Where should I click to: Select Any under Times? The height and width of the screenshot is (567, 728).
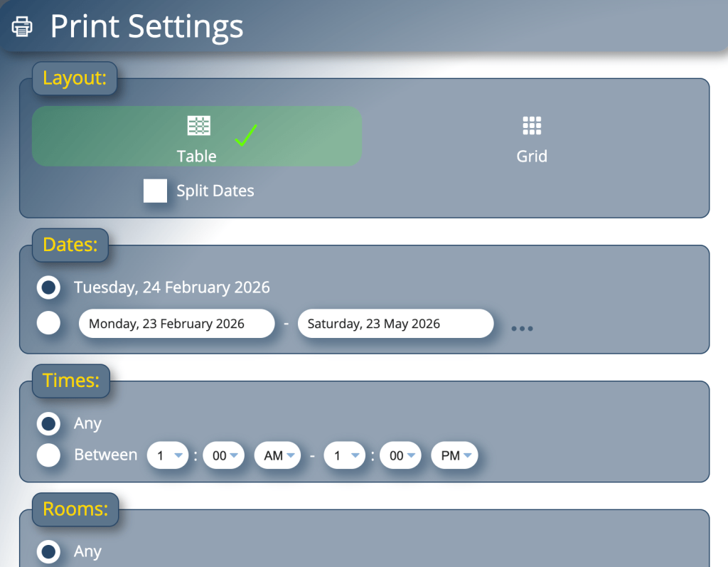click(48, 423)
